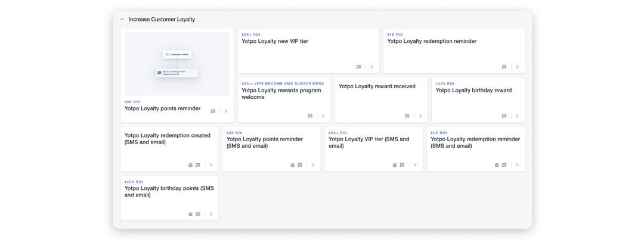Open arrow on redemption reminder card without email

pyautogui.click(x=517, y=67)
